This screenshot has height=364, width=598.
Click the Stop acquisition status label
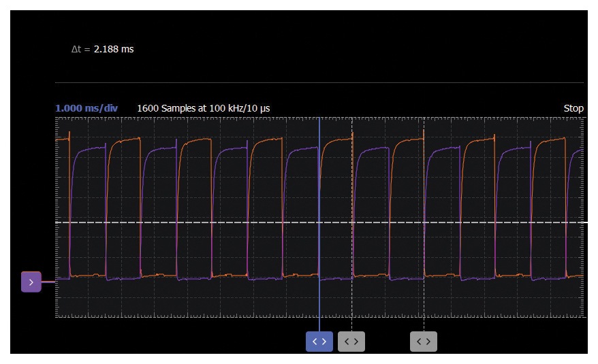click(573, 108)
